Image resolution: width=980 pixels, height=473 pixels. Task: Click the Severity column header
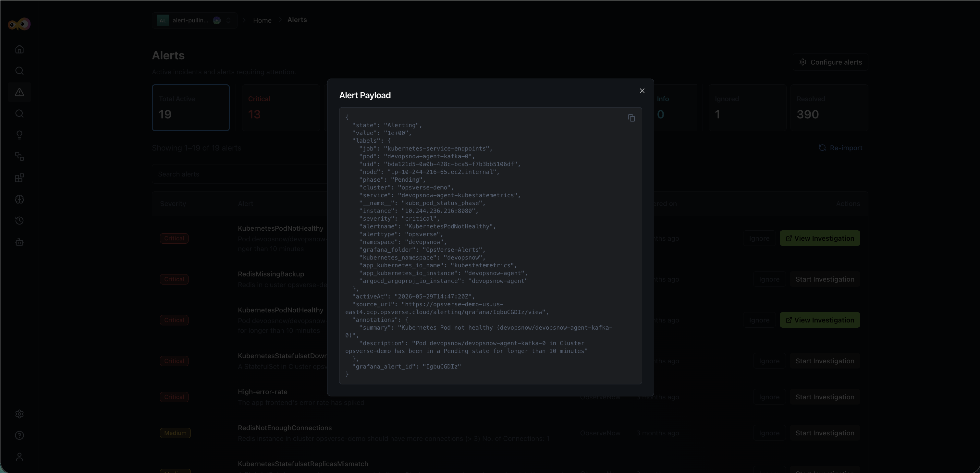click(173, 204)
